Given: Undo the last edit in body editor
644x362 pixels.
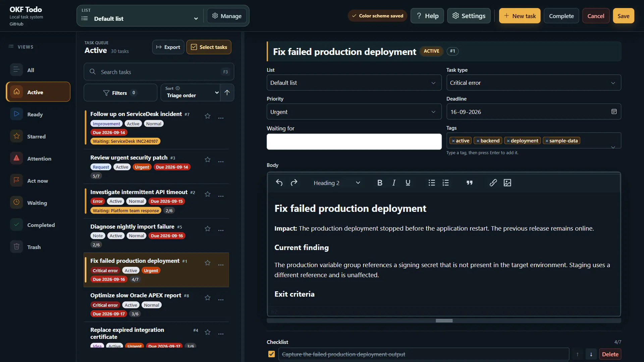Looking at the screenshot, I should pyautogui.click(x=279, y=183).
